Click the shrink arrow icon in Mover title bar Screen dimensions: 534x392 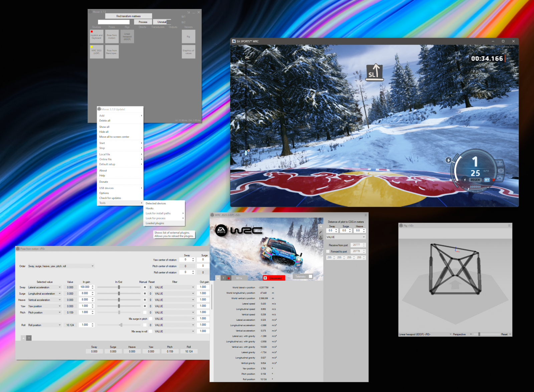coord(188,12)
